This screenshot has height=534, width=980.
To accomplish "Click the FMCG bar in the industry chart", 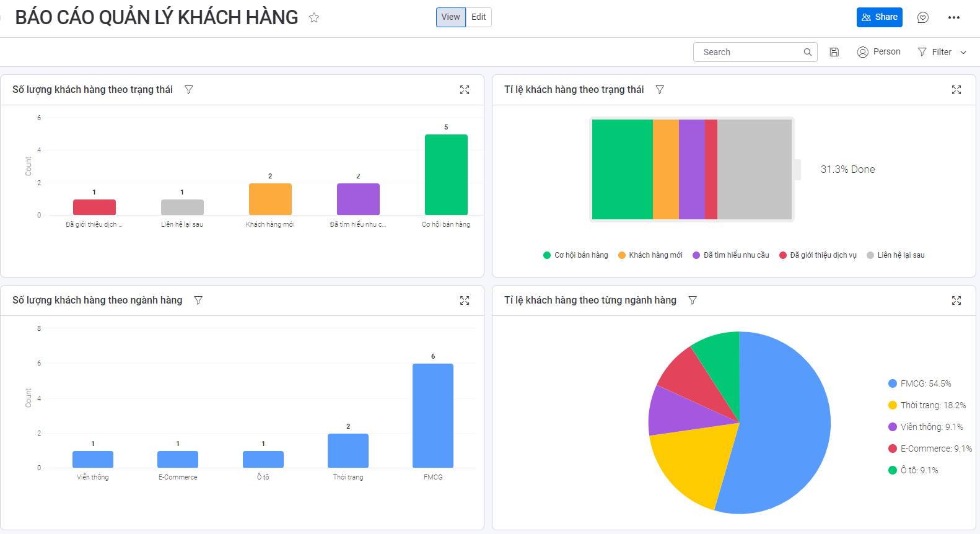I will click(x=432, y=415).
